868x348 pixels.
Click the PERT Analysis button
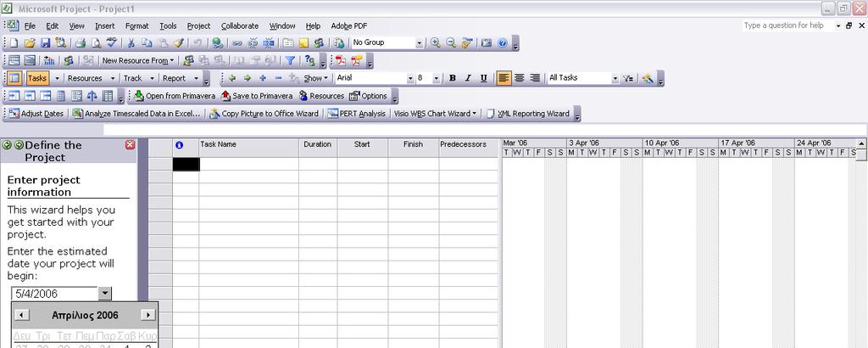[357, 114]
